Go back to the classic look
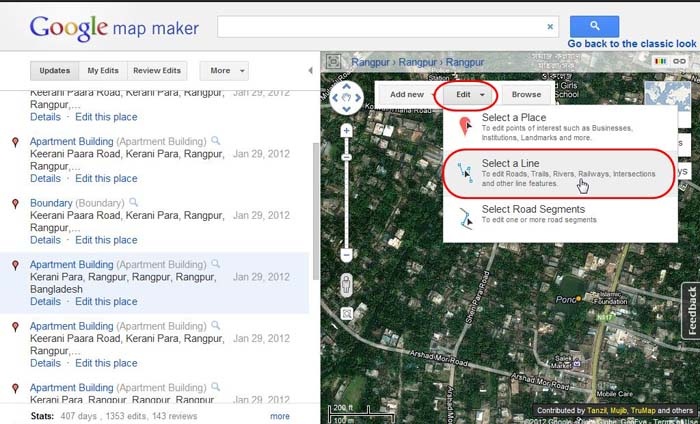The height and width of the screenshot is (424, 700). tap(632, 44)
